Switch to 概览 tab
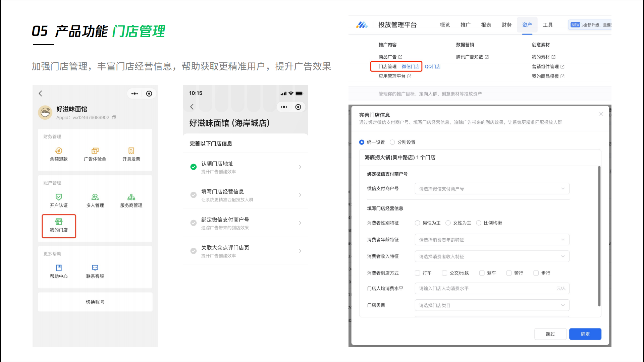 point(445,25)
